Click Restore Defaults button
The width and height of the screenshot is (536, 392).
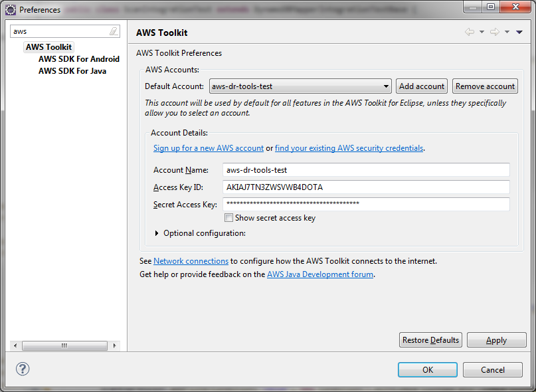tap(430, 340)
